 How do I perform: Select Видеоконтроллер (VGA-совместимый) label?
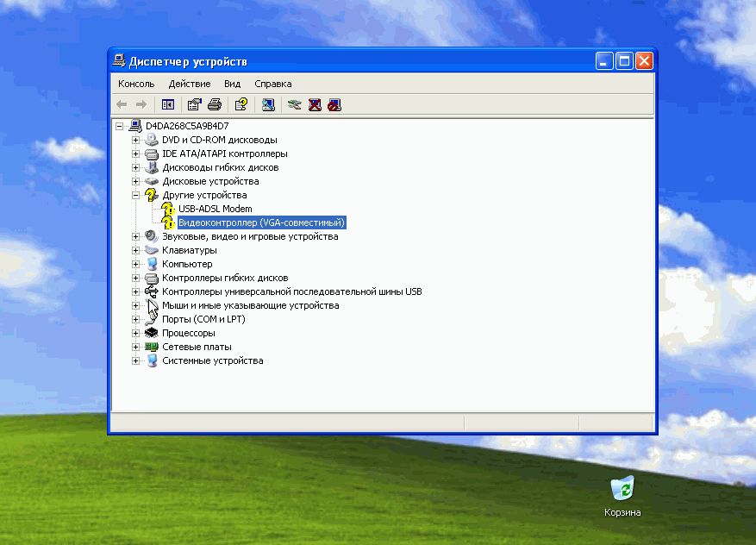pos(262,222)
